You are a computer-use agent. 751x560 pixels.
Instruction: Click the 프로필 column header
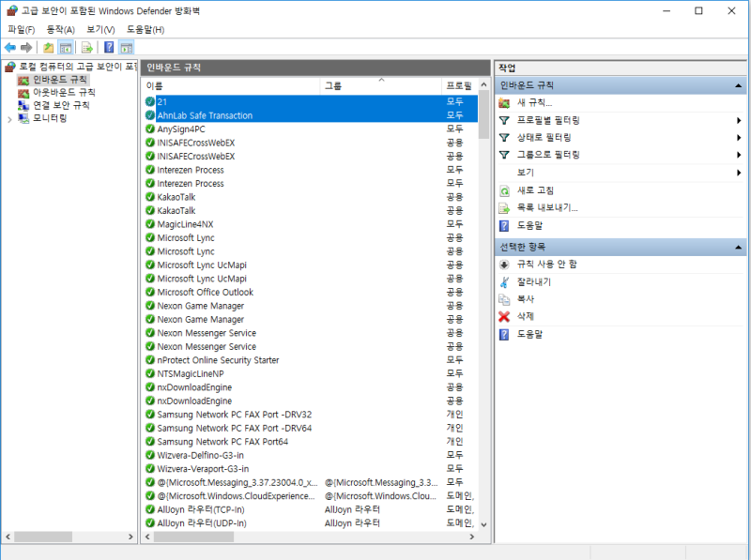[459, 86]
